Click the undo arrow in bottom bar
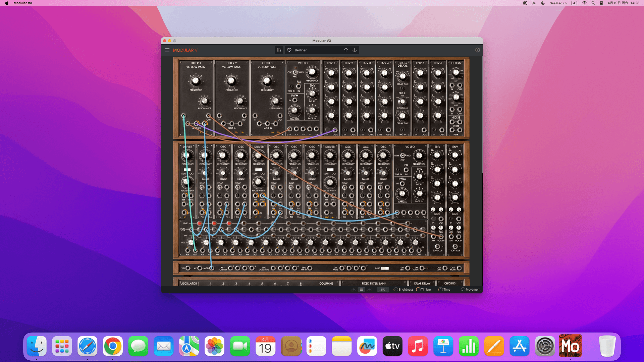The height and width of the screenshot is (362, 644). (x=354, y=290)
